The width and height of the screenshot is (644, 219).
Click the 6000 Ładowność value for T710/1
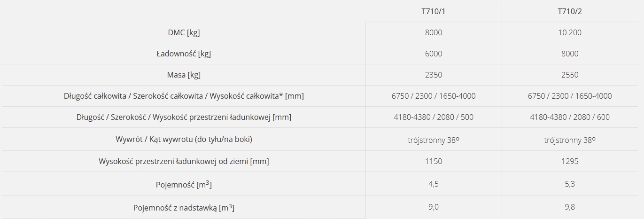pos(433,54)
